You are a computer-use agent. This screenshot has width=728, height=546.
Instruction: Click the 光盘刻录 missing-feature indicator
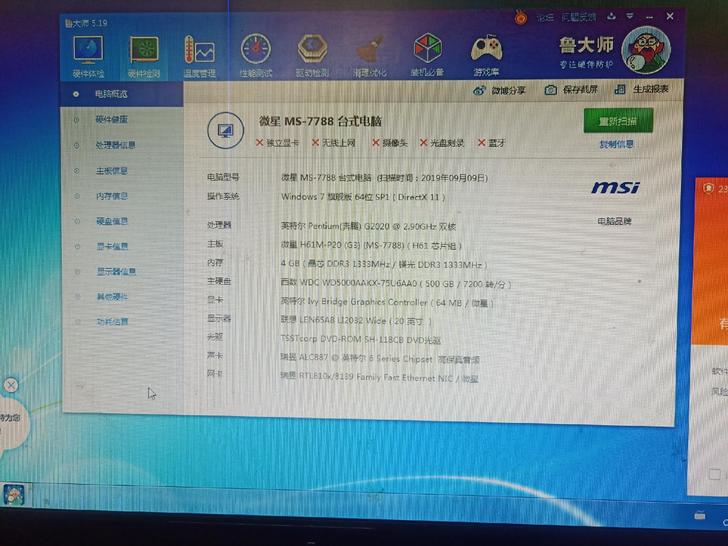coord(442,143)
